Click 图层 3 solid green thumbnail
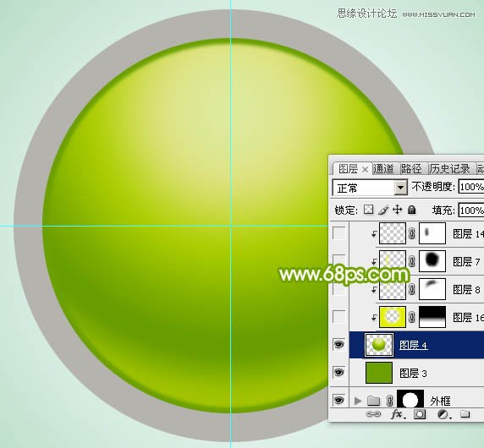484x448 pixels. (x=379, y=373)
